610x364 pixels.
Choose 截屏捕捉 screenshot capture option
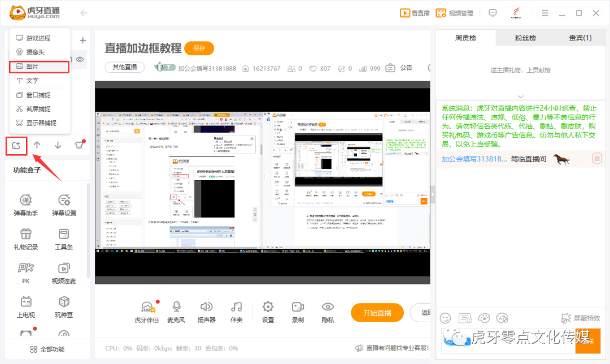click(x=39, y=109)
